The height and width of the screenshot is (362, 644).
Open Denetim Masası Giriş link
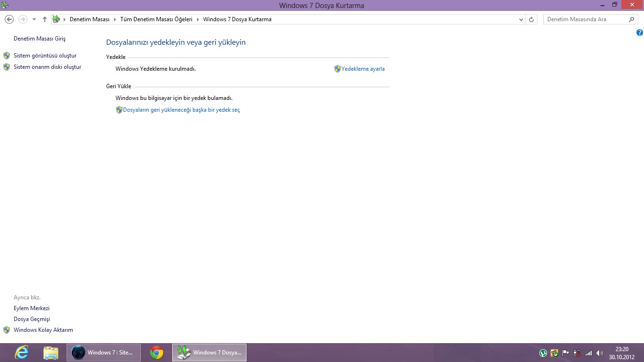40,39
